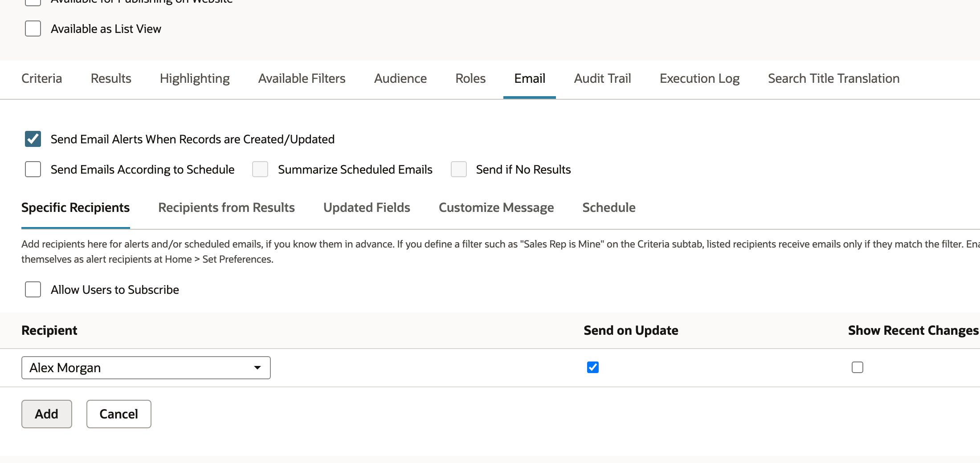Open the Execution Log tab
The image size is (980, 463).
(x=700, y=78)
